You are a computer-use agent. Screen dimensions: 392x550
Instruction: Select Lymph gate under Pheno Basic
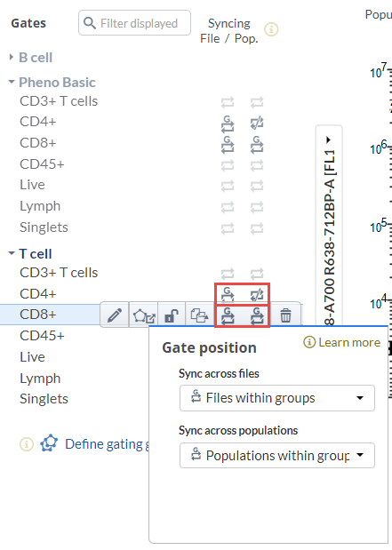coord(40,206)
